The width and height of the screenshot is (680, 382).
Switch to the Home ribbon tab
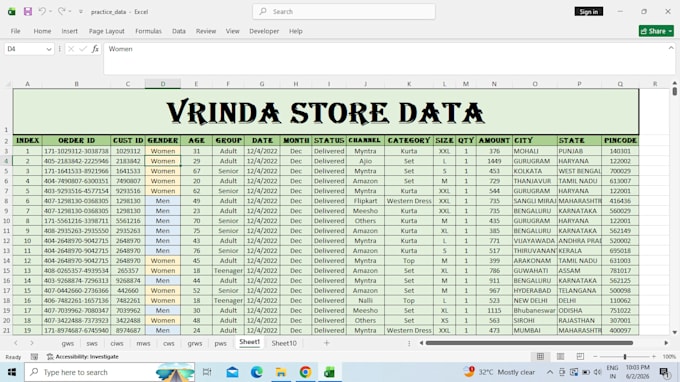(42, 31)
